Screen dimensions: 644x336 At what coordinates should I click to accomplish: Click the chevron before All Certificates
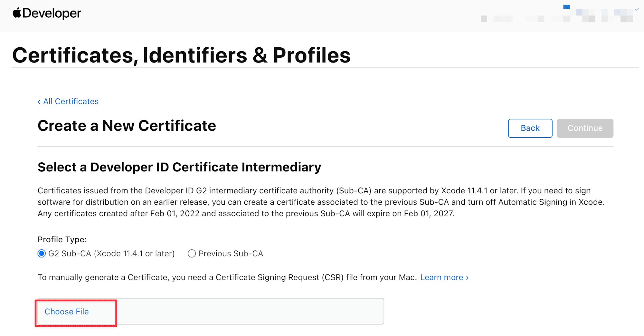coord(39,102)
